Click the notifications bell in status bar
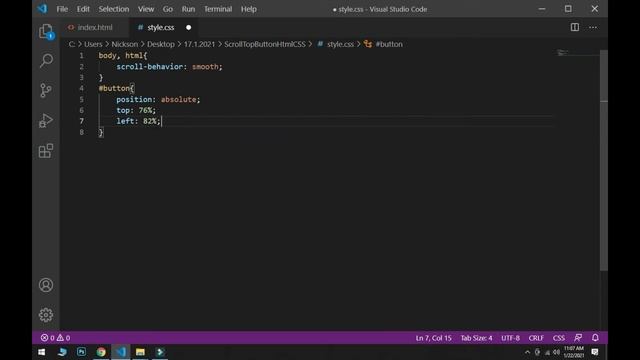 (x=595, y=338)
